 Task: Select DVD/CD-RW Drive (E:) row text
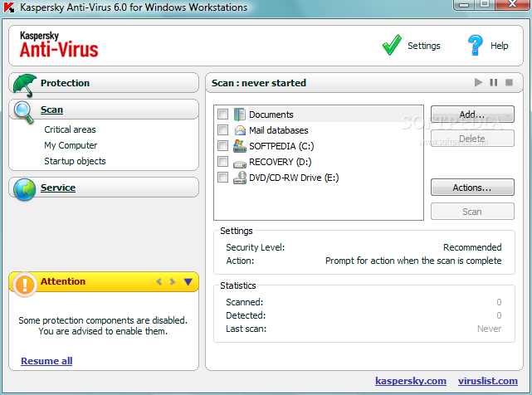click(x=294, y=178)
